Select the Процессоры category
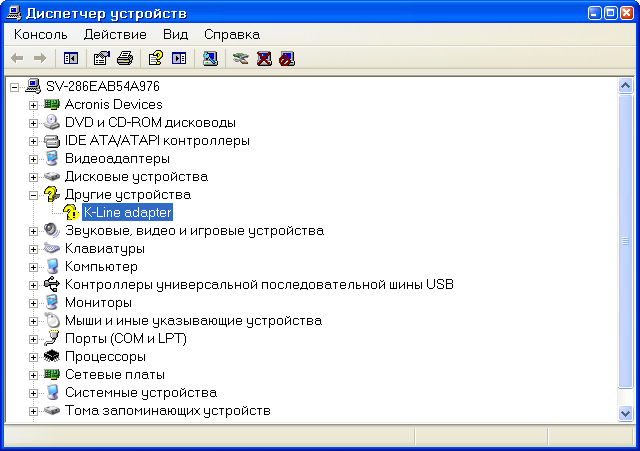Image resolution: width=640 pixels, height=451 pixels. [x=105, y=357]
